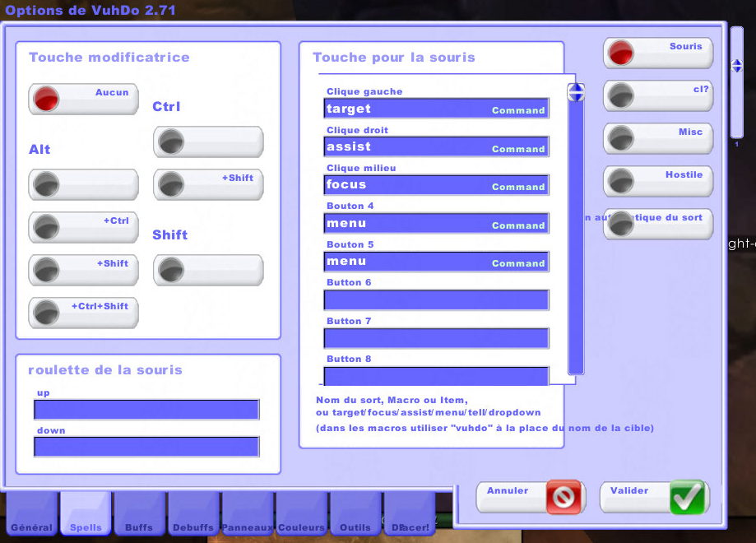Select the radio button under the Shift heading
Screen dimensions: 756x543
[208, 270]
